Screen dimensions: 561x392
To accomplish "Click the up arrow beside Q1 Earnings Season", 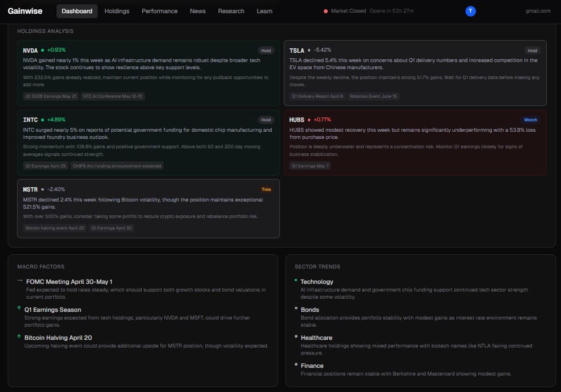I will (x=19, y=309).
